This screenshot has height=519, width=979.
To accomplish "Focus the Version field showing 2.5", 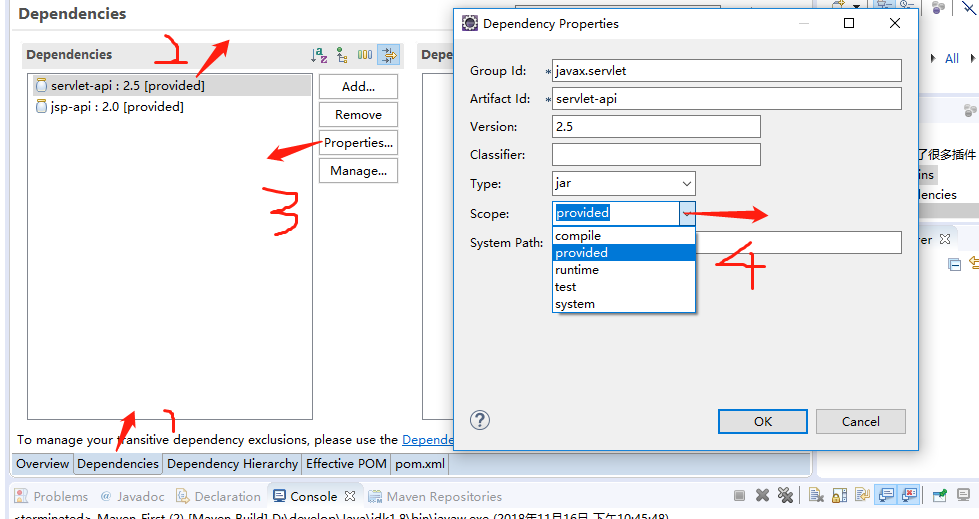I will pyautogui.click(x=656, y=126).
